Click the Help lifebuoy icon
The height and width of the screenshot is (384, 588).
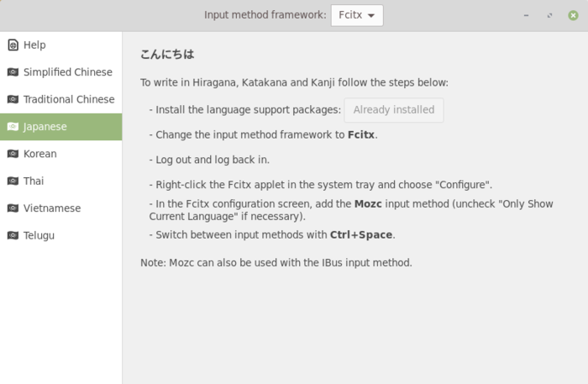pyautogui.click(x=12, y=45)
